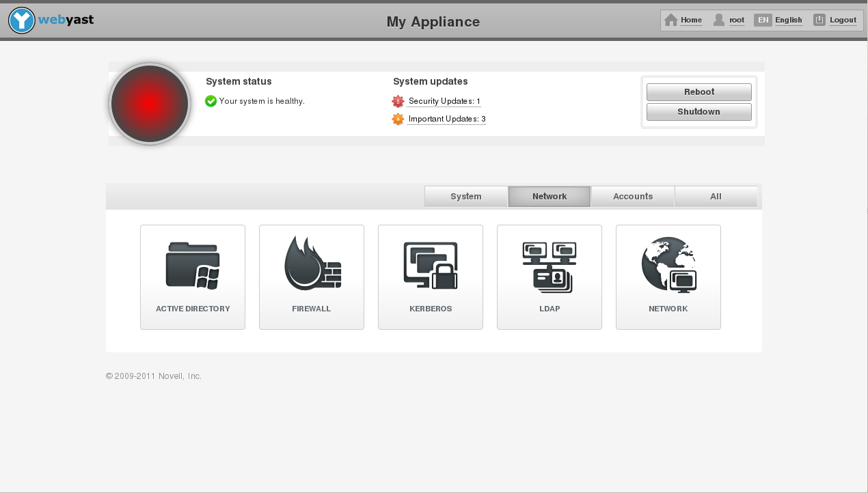Click the Logout icon
The height and width of the screenshot is (493, 868).
(x=819, y=20)
